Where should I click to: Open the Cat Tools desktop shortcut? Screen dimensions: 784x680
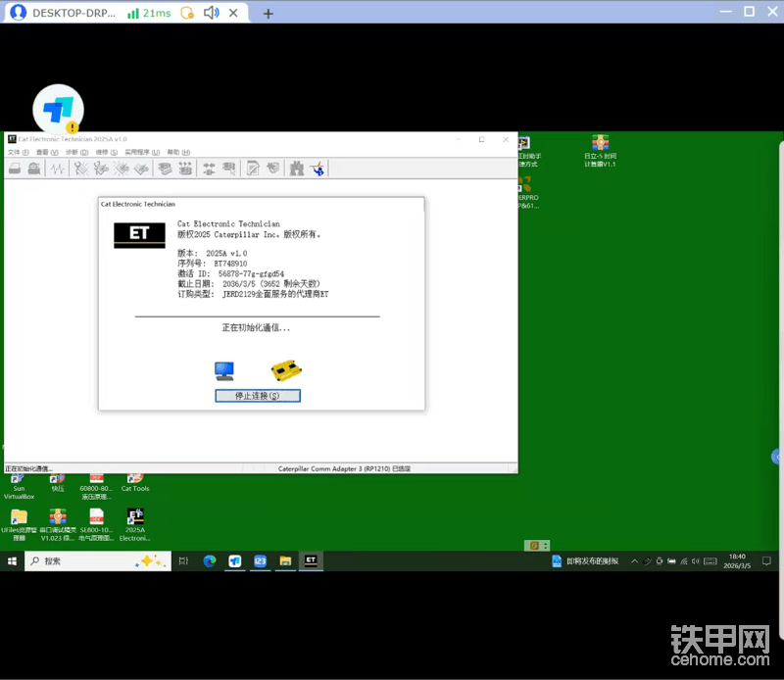tap(135, 483)
